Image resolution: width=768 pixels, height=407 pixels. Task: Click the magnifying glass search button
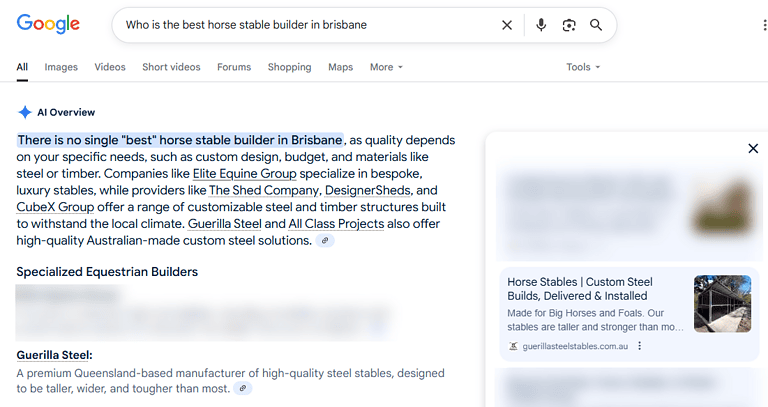(596, 25)
